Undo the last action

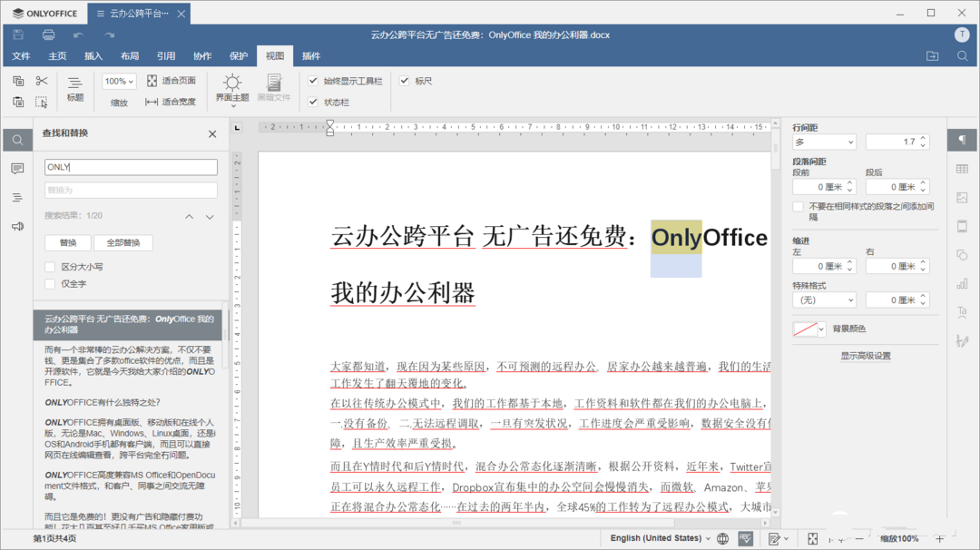pyautogui.click(x=78, y=35)
